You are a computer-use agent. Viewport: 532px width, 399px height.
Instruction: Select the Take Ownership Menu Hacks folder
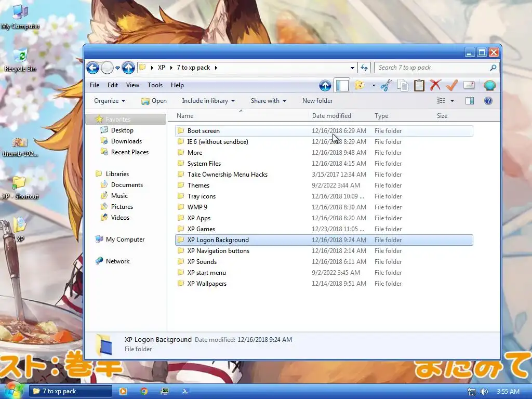324,175
